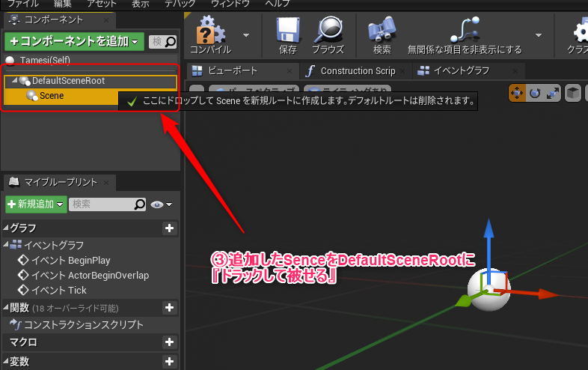
Task: Click the コンポーネントを追加 button
Action: pyautogui.click(x=73, y=42)
